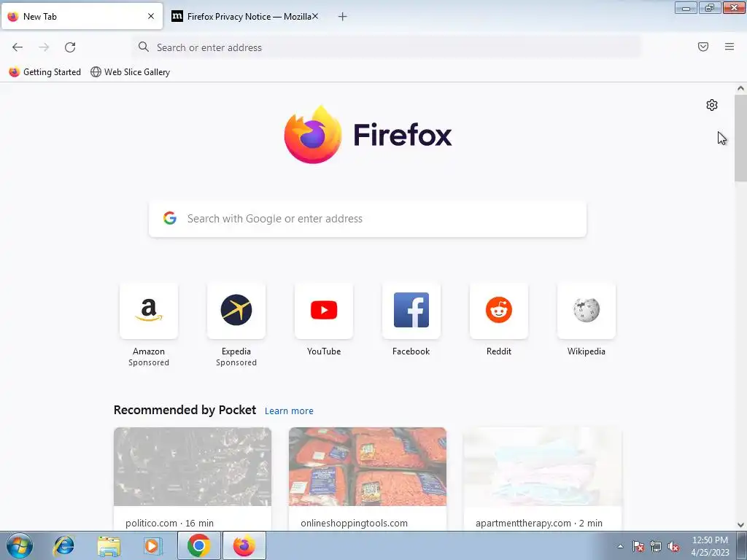Screen dimensions: 747x560
Task: Open Windows Explorer folder from taskbar
Action: (109, 545)
